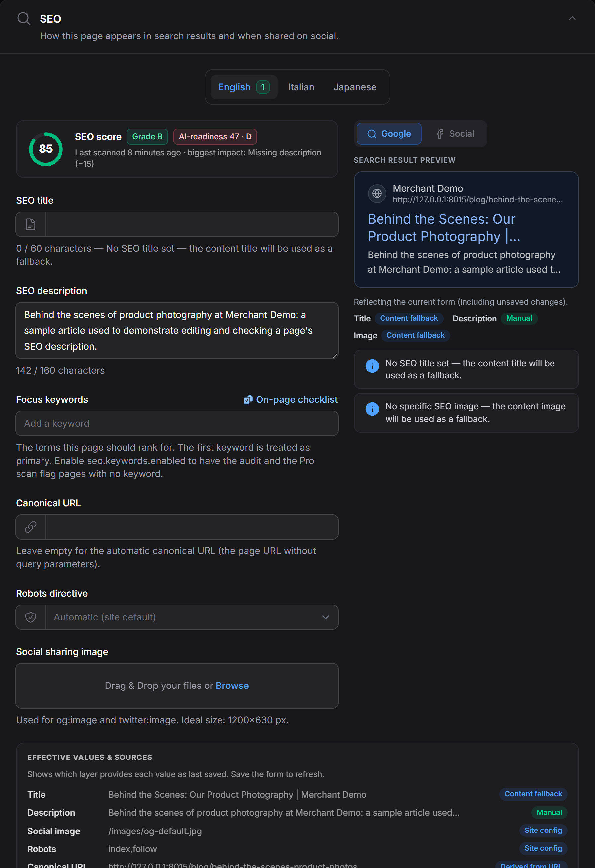Select the English language tab
The width and height of the screenshot is (595, 868).
coord(244,87)
